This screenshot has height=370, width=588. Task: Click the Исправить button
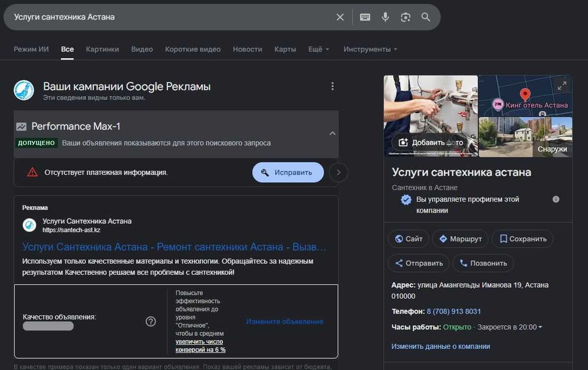coord(288,172)
